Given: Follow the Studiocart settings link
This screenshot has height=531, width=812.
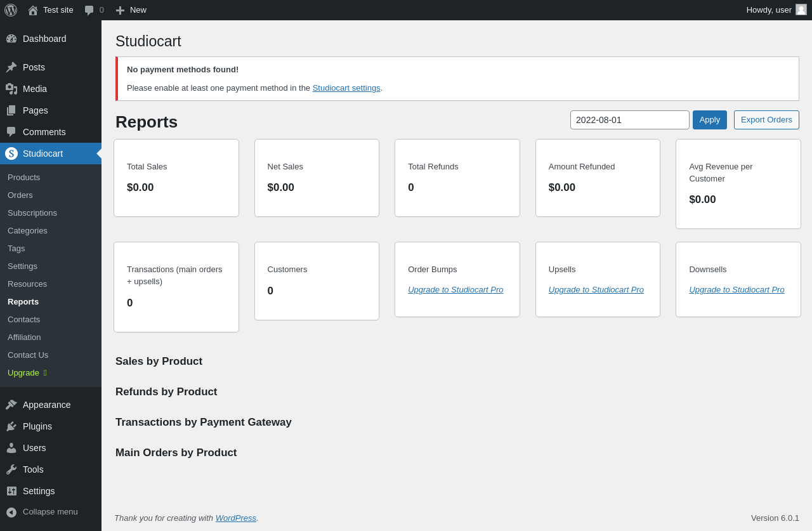Looking at the screenshot, I should coord(346,88).
